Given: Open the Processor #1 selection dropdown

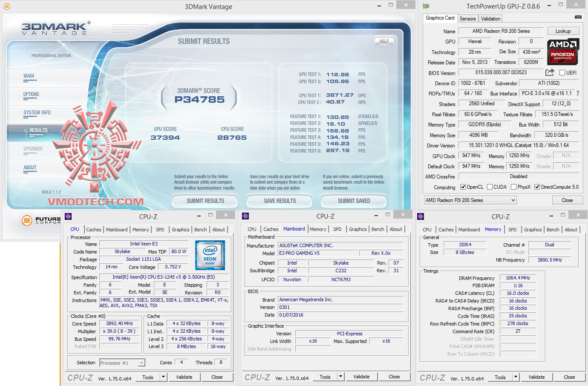Looking at the screenshot, I should coord(141,363).
